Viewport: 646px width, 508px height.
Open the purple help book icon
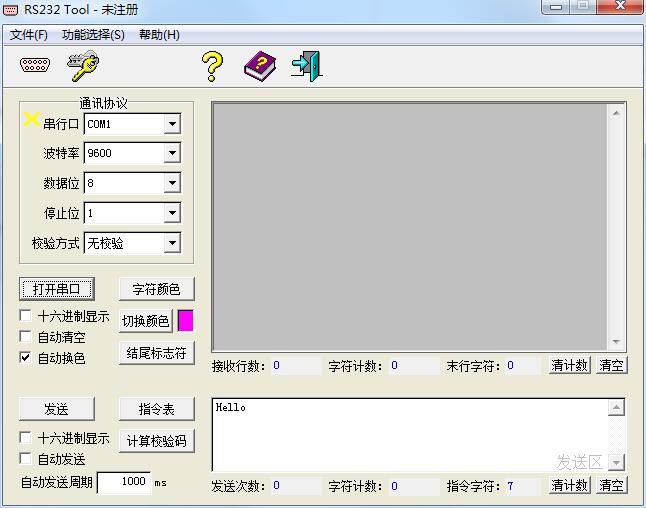(x=260, y=66)
